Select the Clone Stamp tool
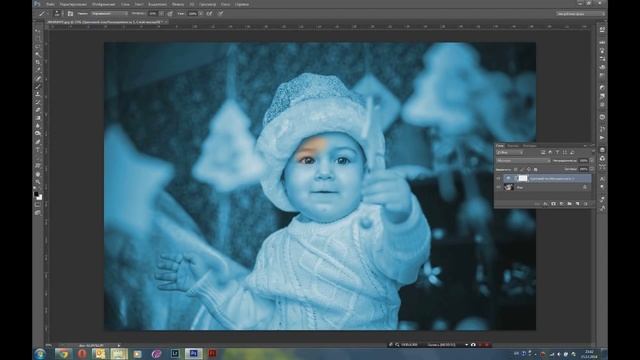This screenshot has width=640, height=360. pos(38,95)
